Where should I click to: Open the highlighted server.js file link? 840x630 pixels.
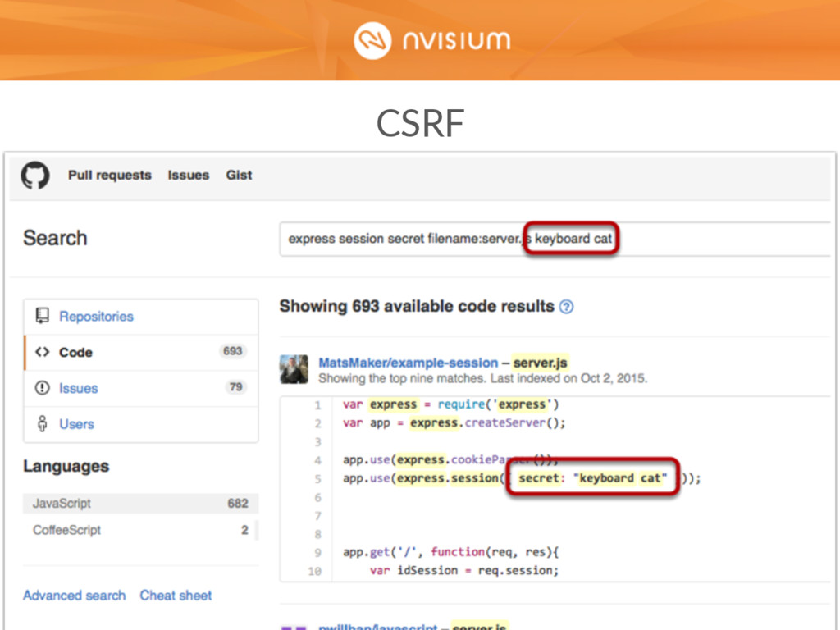point(540,363)
